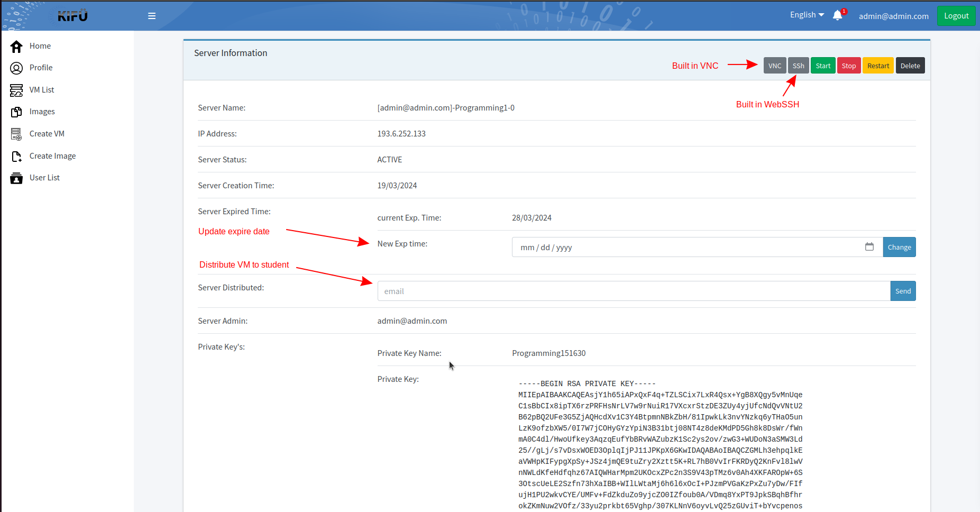Viewport: 980px width, 512px height.
Task: Select the Images icon in sidebar
Action: coord(16,112)
